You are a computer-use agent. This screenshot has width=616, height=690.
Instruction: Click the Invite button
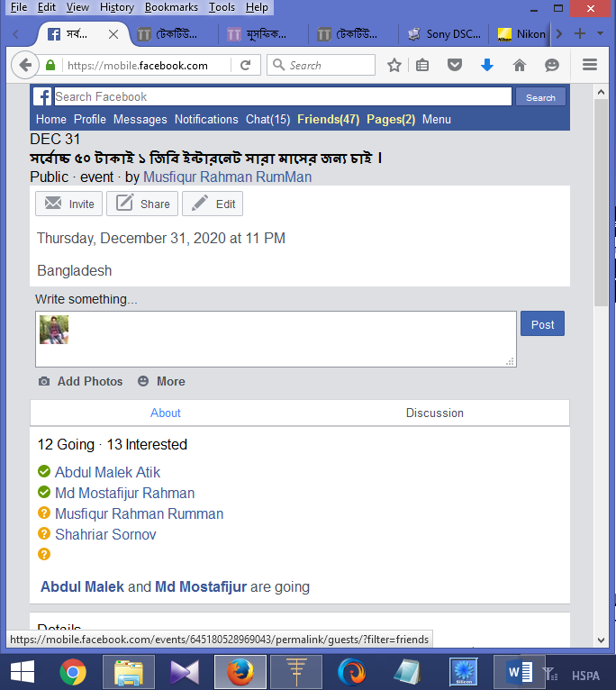(68, 204)
